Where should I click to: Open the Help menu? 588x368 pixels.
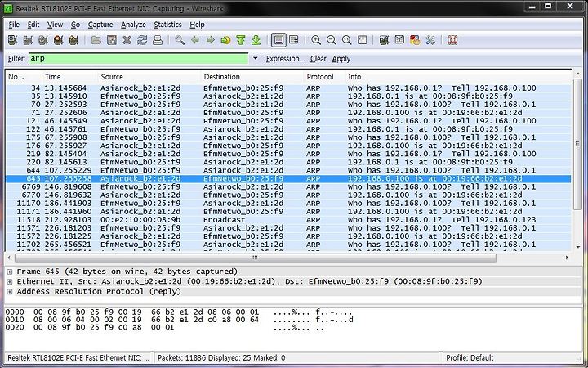(x=197, y=25)
